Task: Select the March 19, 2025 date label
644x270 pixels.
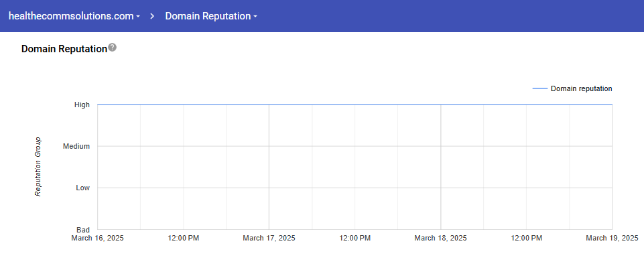Action: coord(612,238)
